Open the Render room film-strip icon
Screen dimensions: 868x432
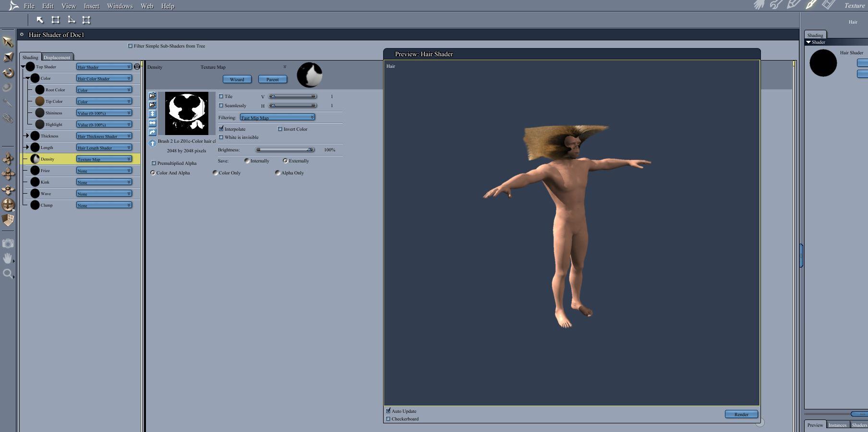[828, 5]
